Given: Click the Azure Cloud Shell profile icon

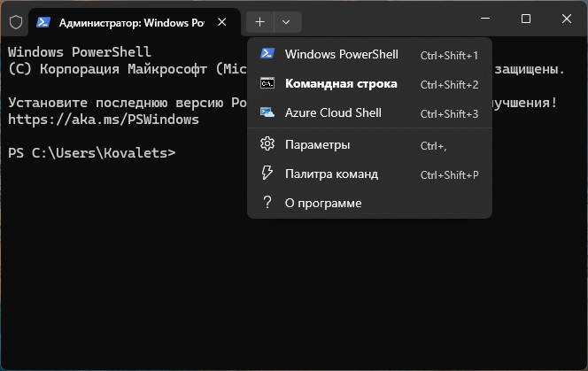Looking at the screenshot, I should (x=267, y=113).
